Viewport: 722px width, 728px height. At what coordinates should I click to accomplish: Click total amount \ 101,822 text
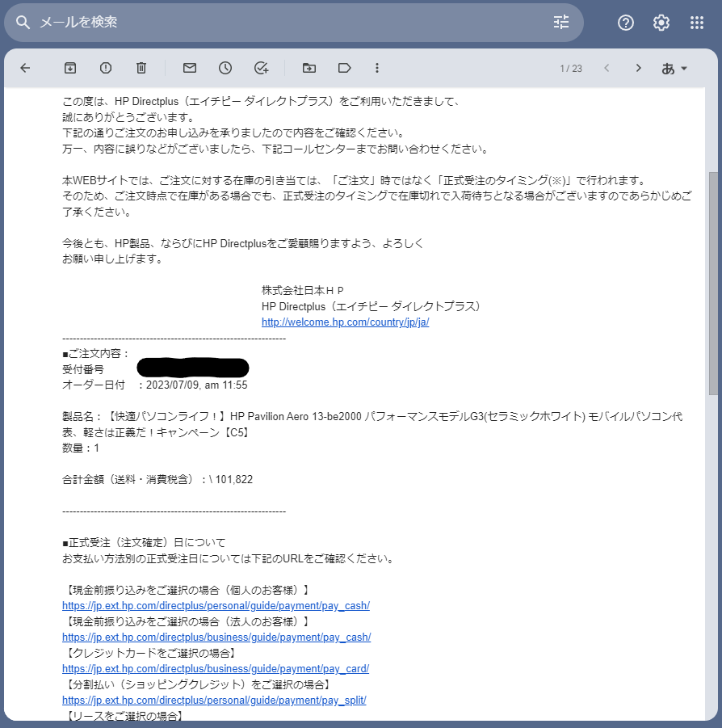pos(231,480)
